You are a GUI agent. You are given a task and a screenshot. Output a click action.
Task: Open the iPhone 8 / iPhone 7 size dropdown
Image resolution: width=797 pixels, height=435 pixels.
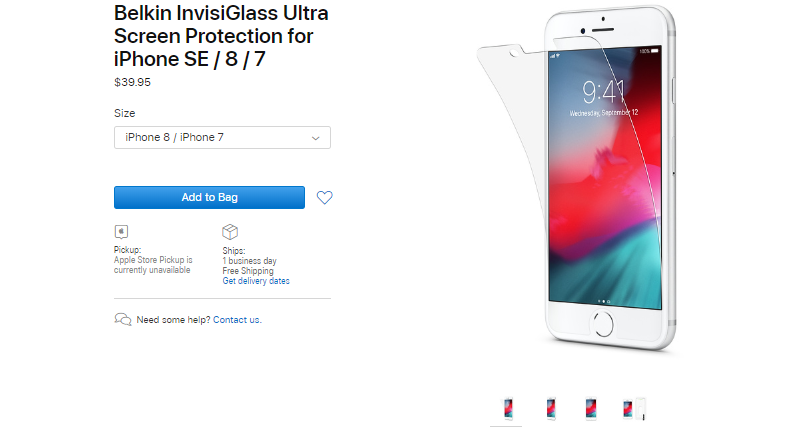tap(222, 137)
